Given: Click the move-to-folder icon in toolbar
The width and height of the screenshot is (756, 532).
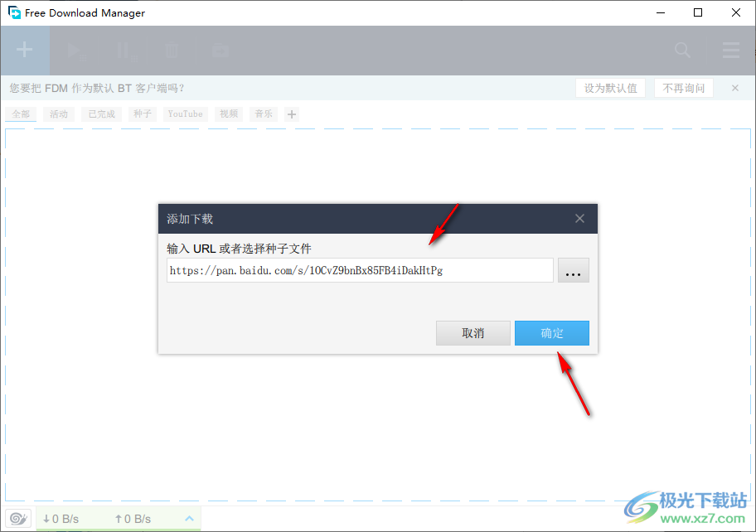Looking at the screenshot, I should (220, 50).
